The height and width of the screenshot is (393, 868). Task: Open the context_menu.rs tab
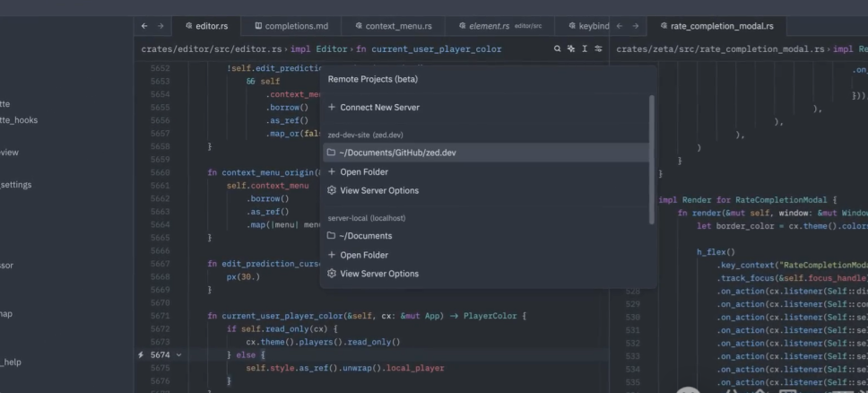394,26
